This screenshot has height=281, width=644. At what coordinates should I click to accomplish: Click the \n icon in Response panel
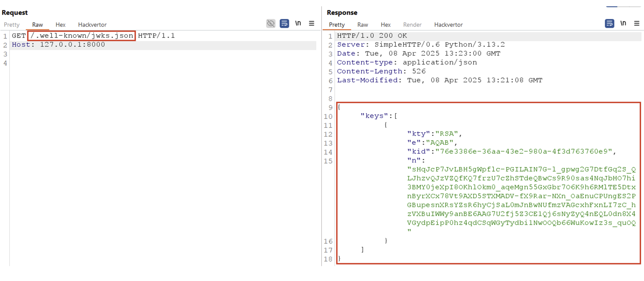tap(623, 24)
